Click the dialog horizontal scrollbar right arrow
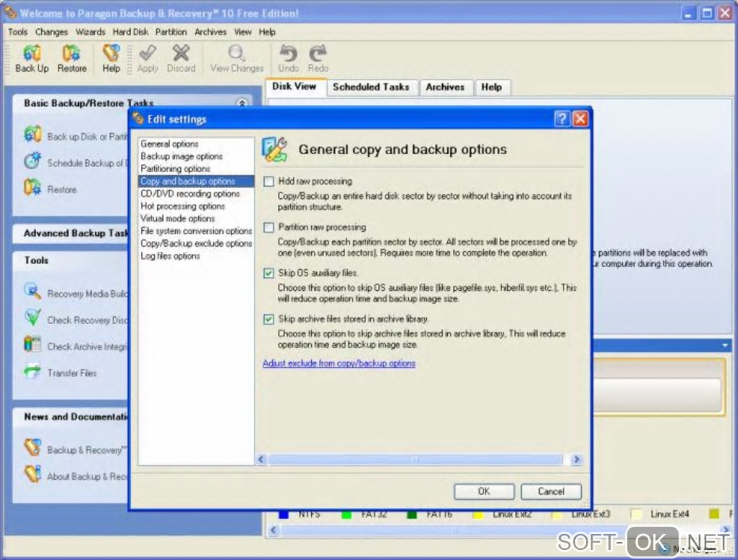Viewport: 738px width, 560px height. point(576,459)
